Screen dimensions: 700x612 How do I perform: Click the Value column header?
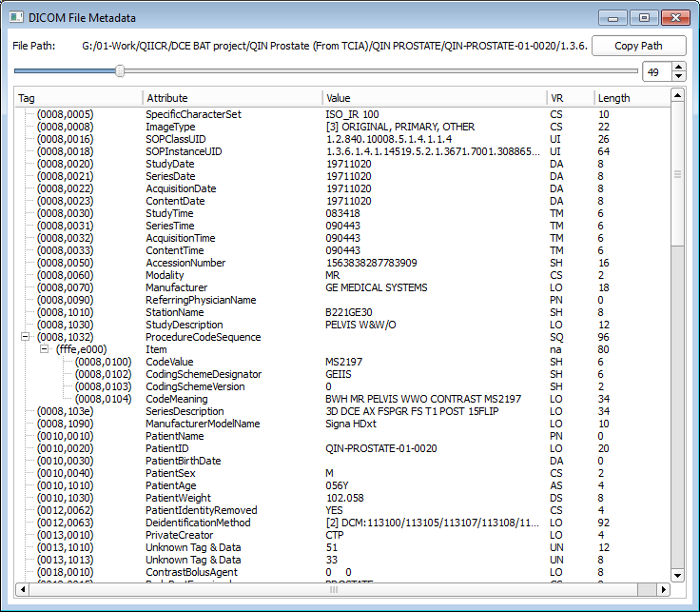434,98
